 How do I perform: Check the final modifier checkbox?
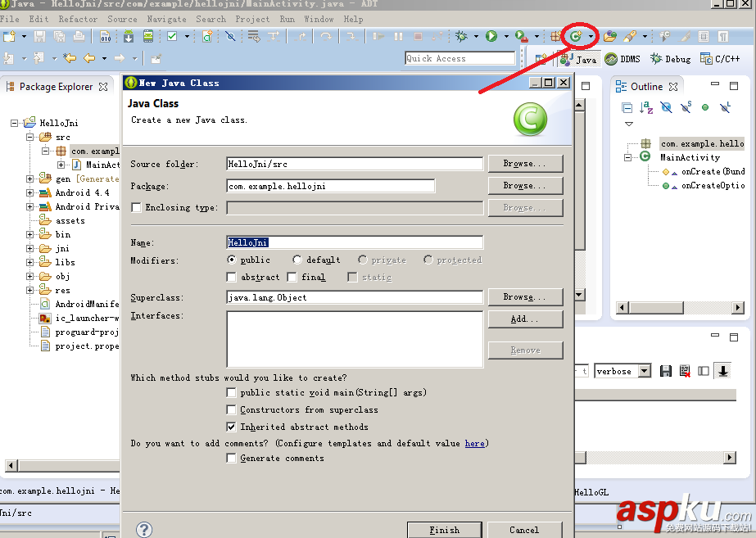(x=292, y=278)
